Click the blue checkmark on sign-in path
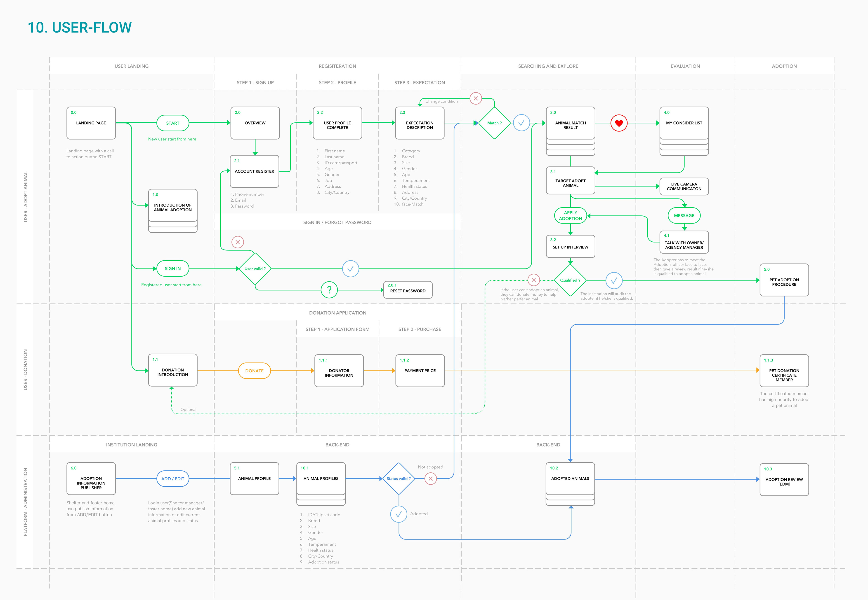The width and height of the screenshot is (868, 600). 350,269
